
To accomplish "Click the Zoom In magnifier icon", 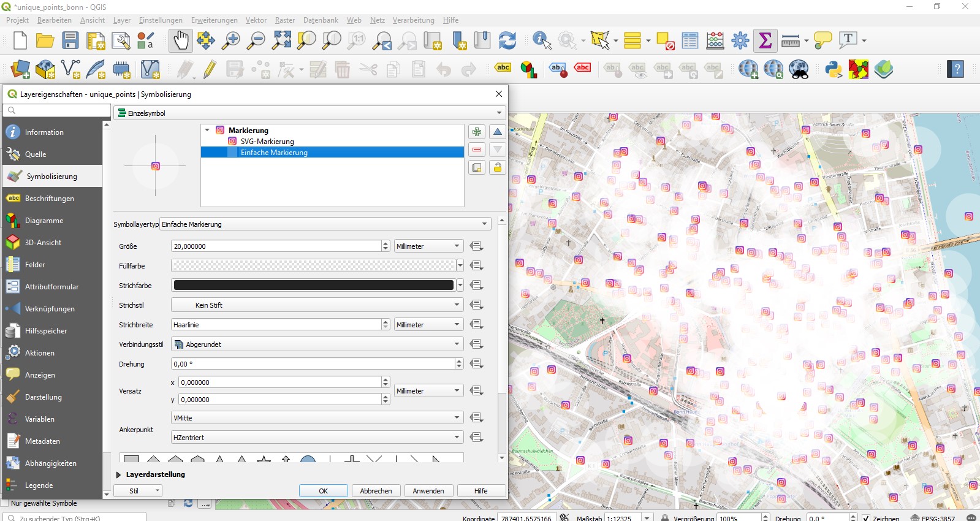I will pos(231,40).
